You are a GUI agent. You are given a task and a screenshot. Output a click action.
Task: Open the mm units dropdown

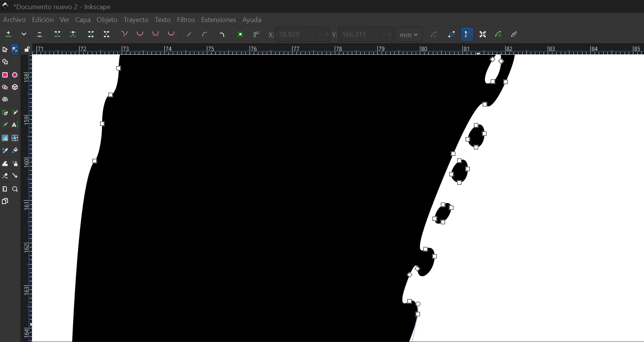[409, 35]
